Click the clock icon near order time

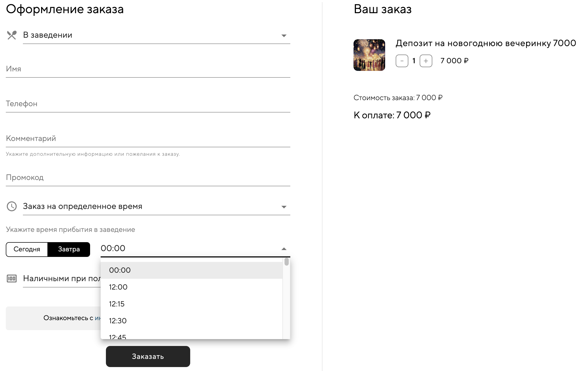[x=12, y=206]
